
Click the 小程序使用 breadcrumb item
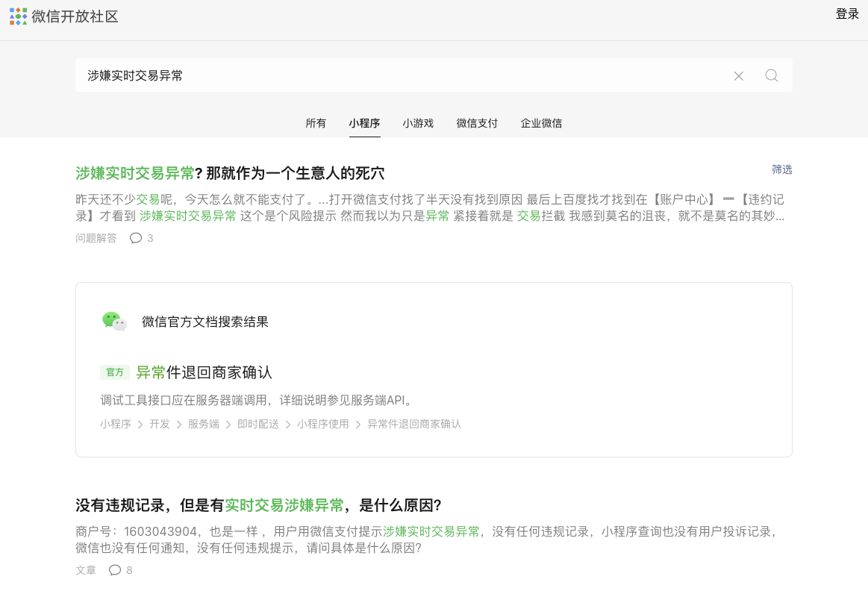pyautogui.click(x=322, y=424)
